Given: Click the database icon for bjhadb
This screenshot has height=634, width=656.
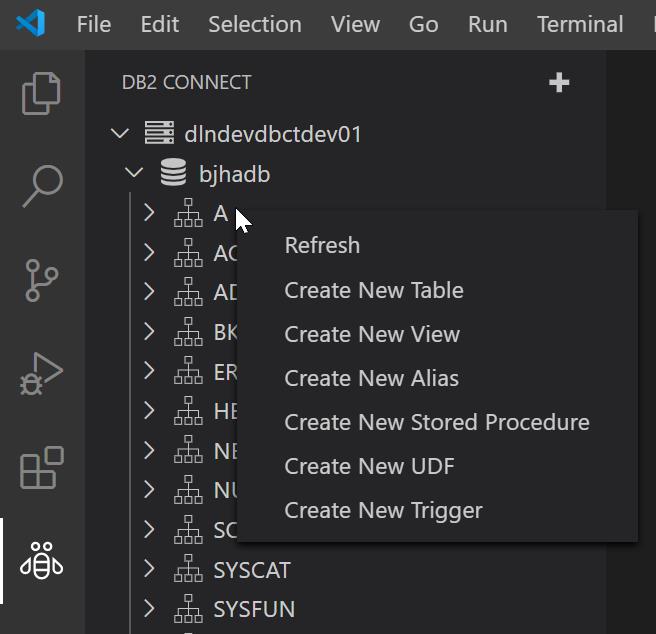Looking at the screenshot, I should (x=173, y=172).
